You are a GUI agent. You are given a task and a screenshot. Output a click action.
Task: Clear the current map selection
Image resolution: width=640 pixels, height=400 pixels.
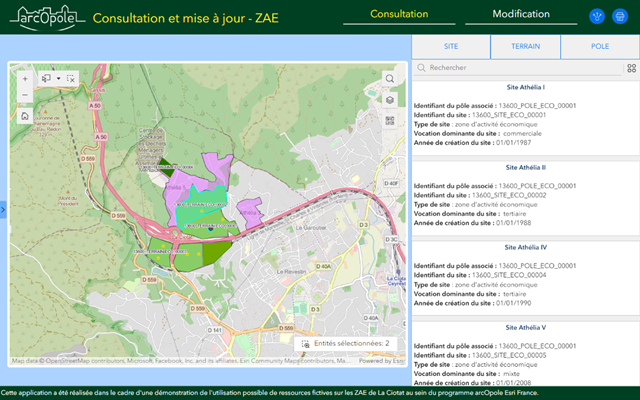click(72, 78)
